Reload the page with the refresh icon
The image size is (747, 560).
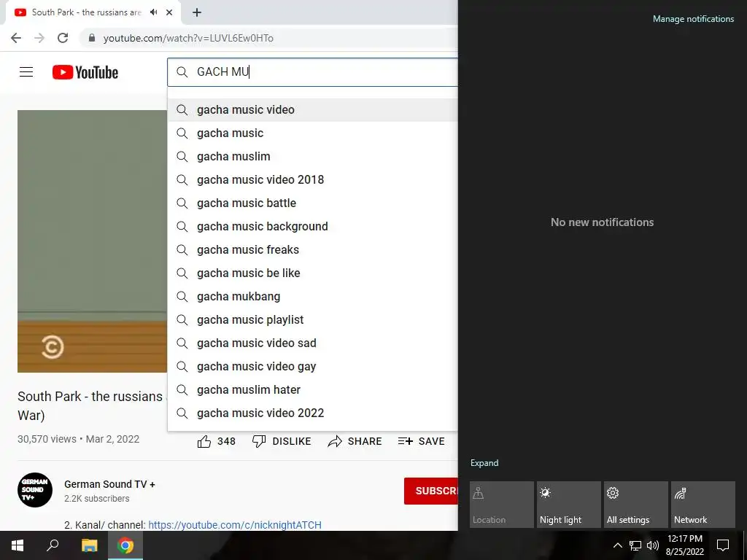click(x=63, y=38)
